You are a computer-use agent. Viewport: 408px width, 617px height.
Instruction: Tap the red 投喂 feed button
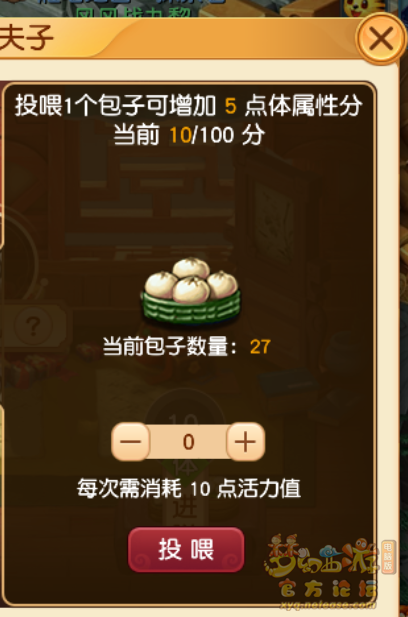[x=186, y=549]
